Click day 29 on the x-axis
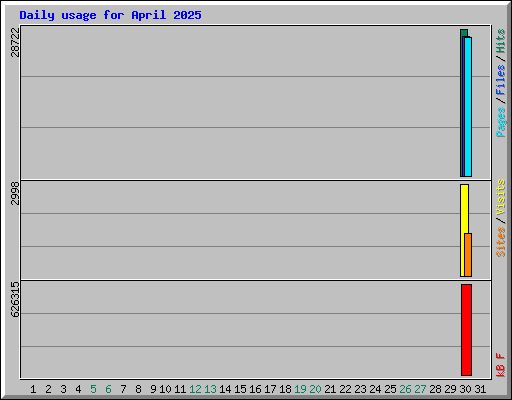 (x=450, y=389)
